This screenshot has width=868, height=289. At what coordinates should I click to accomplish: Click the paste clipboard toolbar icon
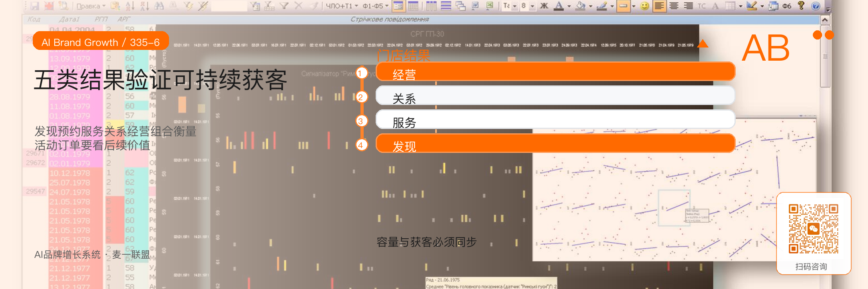tap(115, 6)
